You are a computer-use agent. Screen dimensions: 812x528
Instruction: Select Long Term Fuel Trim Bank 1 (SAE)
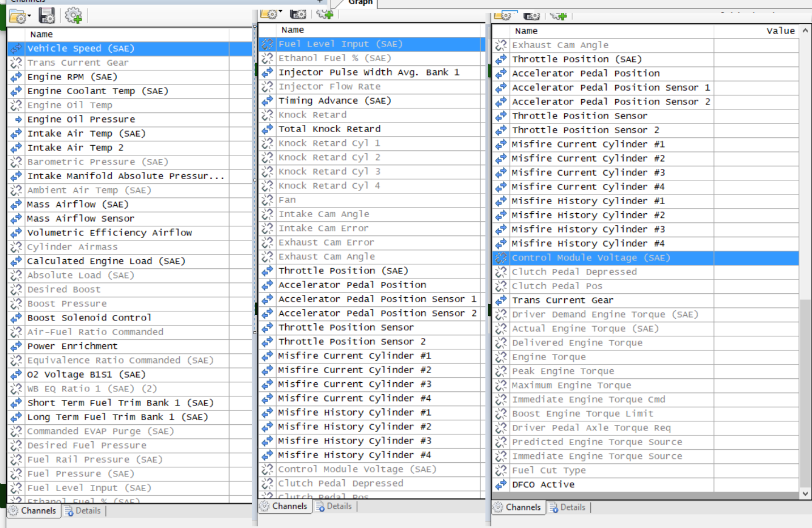tap(129, 417)
